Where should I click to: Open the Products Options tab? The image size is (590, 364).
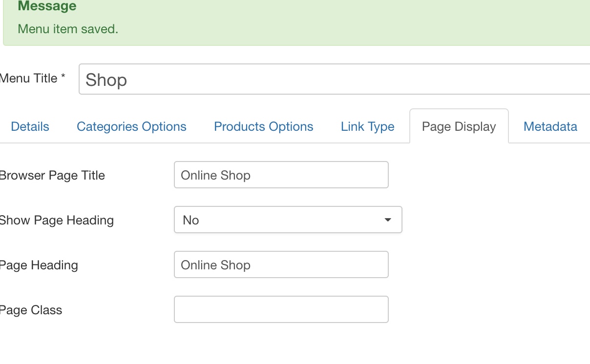click(x=264, y=127)
